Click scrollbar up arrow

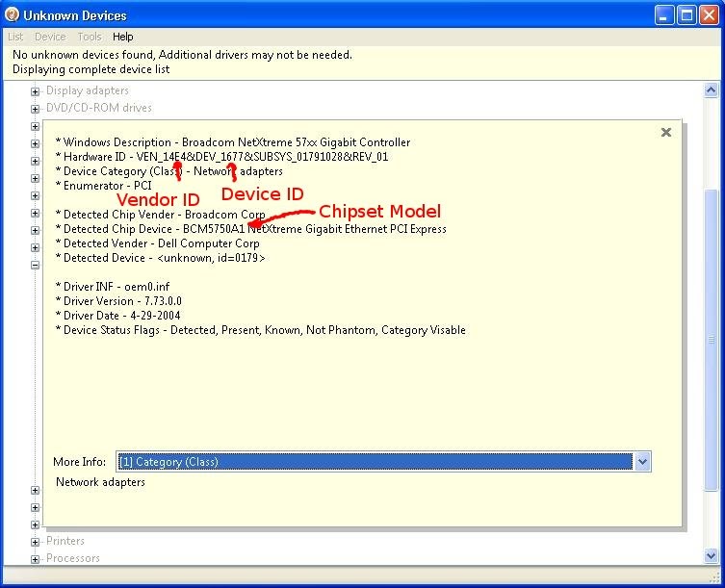[711, 89]
